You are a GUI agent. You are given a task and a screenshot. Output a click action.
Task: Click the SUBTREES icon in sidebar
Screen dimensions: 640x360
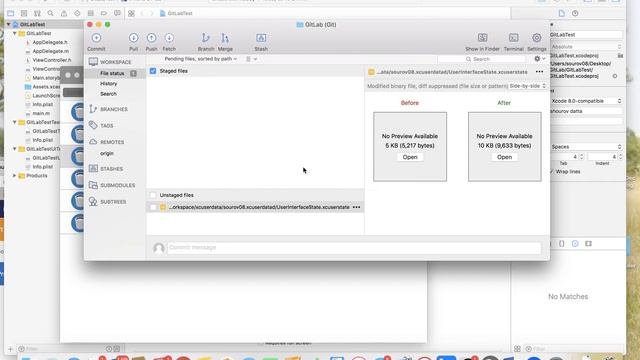(x=93, y=202)
